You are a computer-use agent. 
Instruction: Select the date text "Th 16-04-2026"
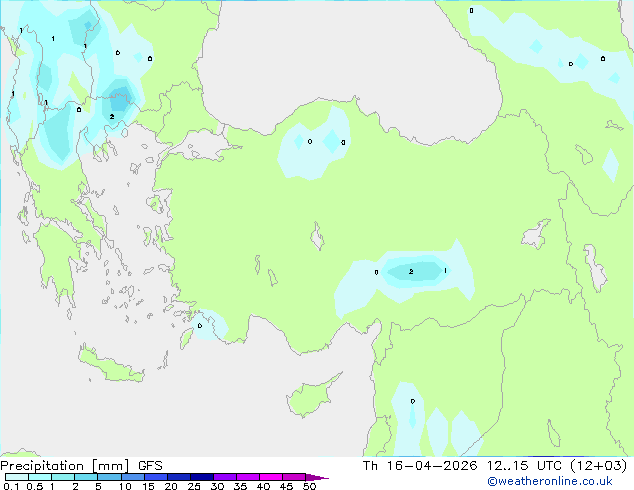[420, 466]
